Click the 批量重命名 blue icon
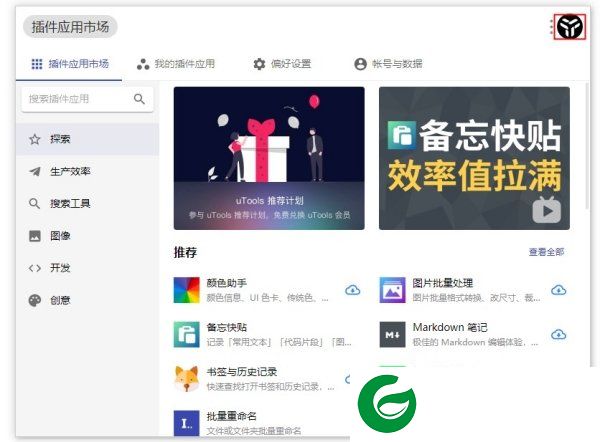This screenshot has width=600, height=442. [187, 423]
